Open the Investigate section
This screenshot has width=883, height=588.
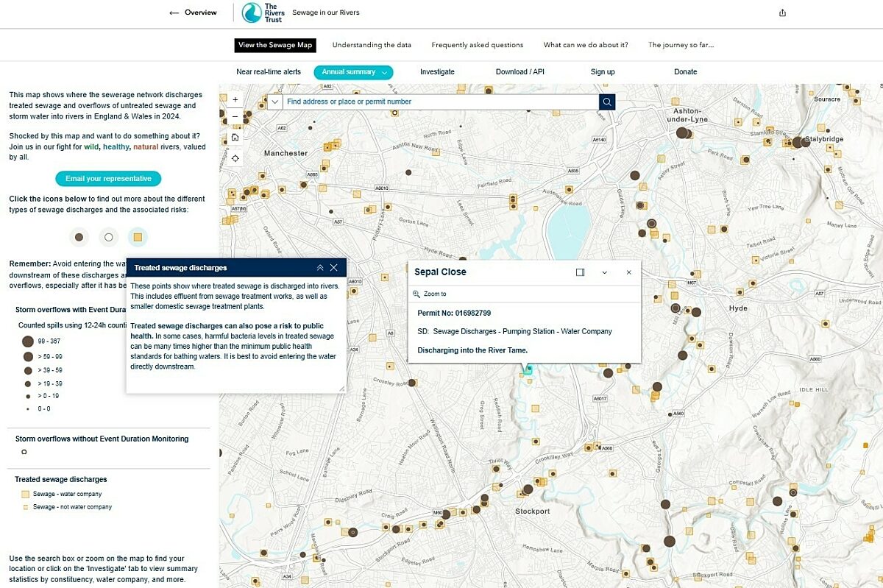point(437,72)
